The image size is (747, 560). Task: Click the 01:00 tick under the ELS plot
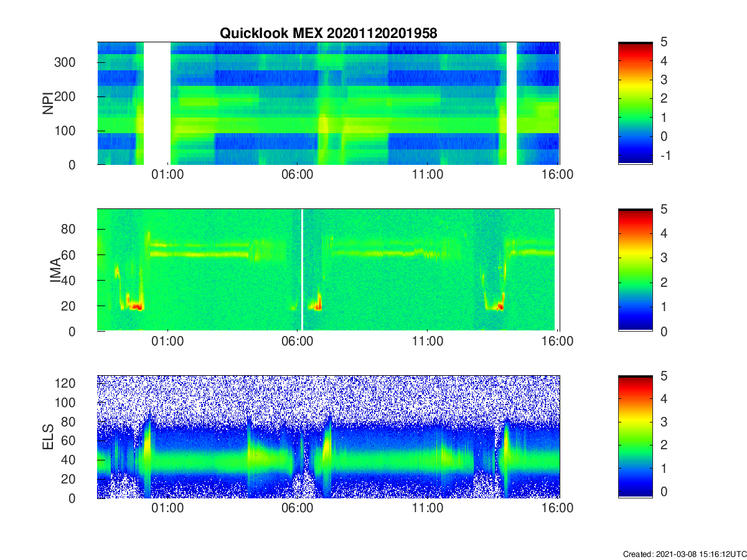point(167,508)
